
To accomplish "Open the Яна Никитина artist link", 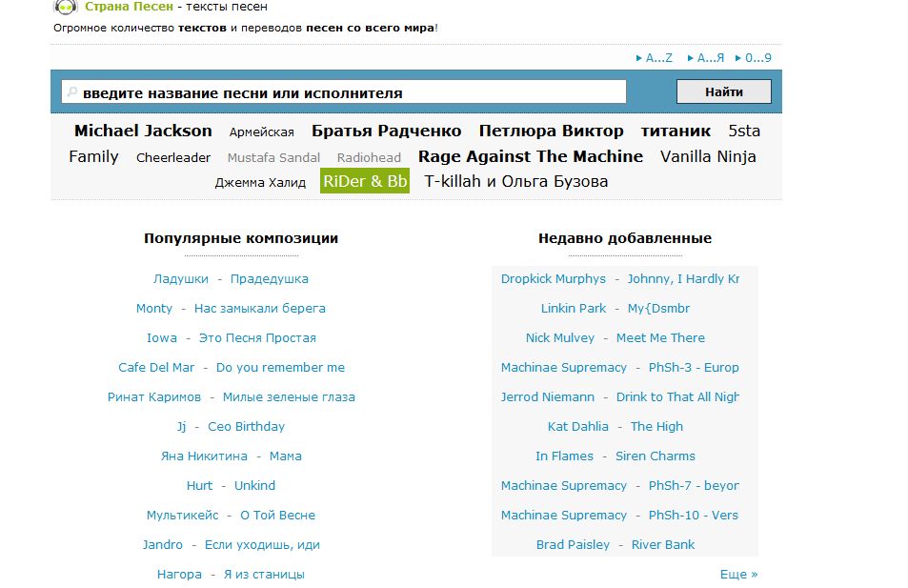I will click(x=204, y=456).
